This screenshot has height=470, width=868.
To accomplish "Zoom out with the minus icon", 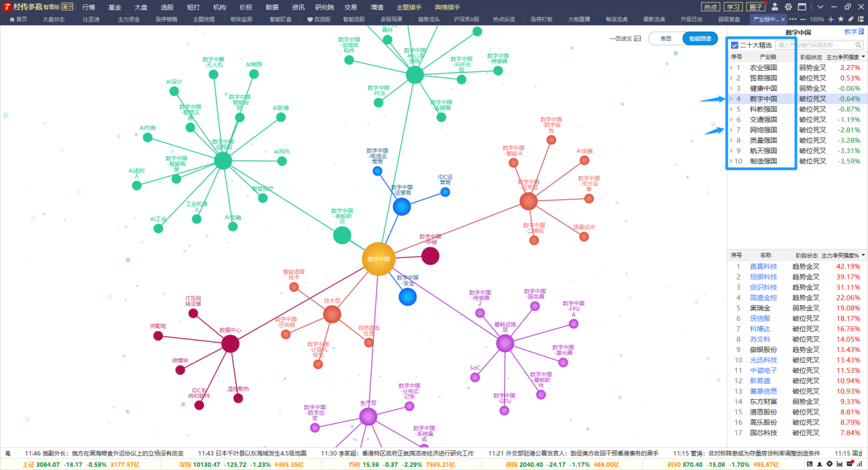I will pos(803,20).
